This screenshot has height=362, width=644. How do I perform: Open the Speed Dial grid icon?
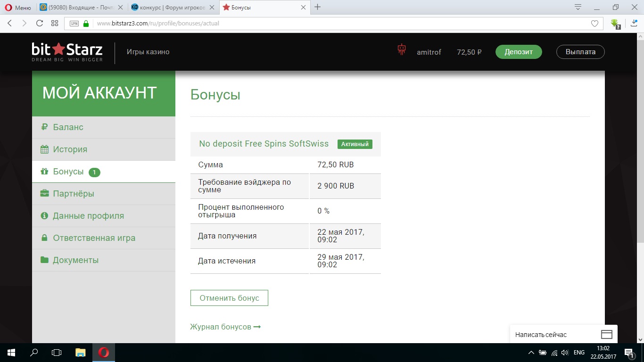pos(55,23)
